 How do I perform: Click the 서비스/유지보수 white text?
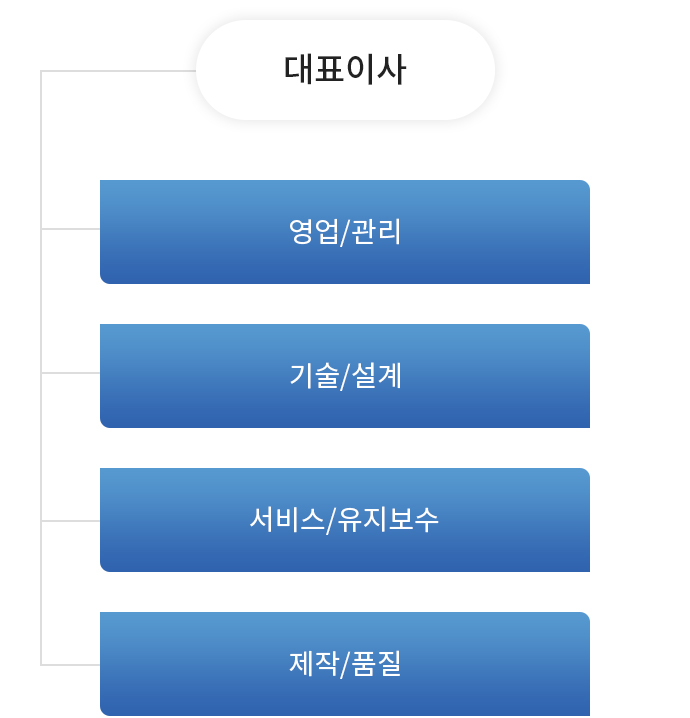344,520
